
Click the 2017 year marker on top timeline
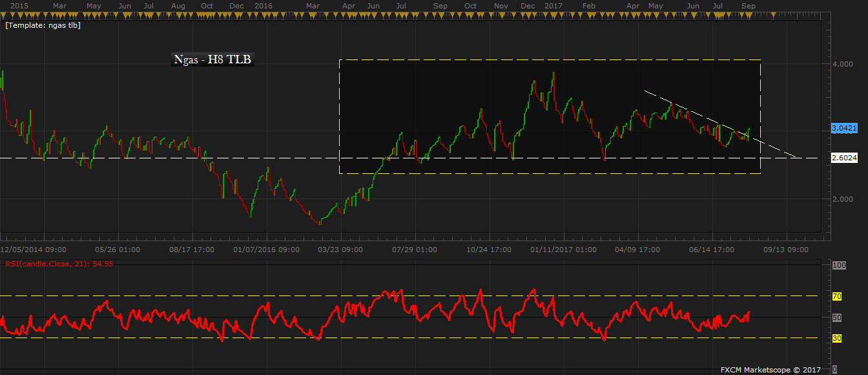pos(553,5)
